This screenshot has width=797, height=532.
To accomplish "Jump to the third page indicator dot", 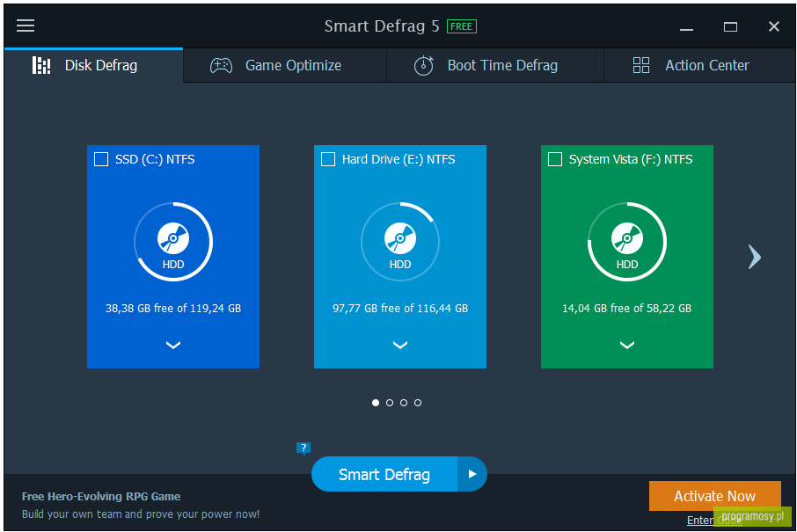I will tap(404, 403).
